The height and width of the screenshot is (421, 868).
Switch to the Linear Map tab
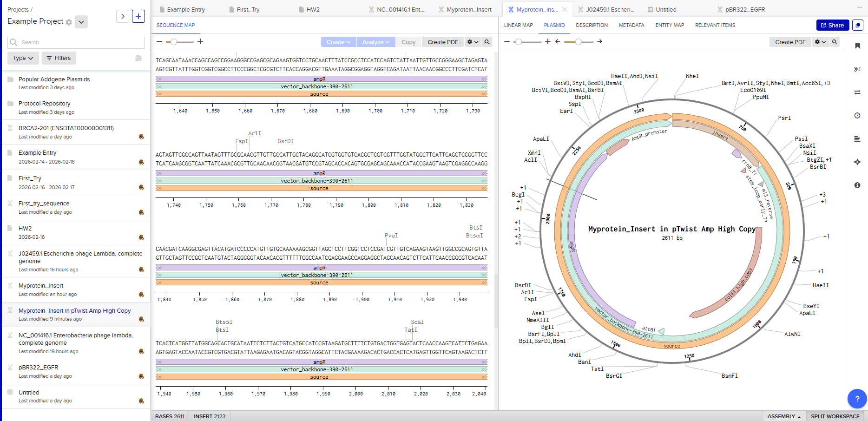coord(518,25)
